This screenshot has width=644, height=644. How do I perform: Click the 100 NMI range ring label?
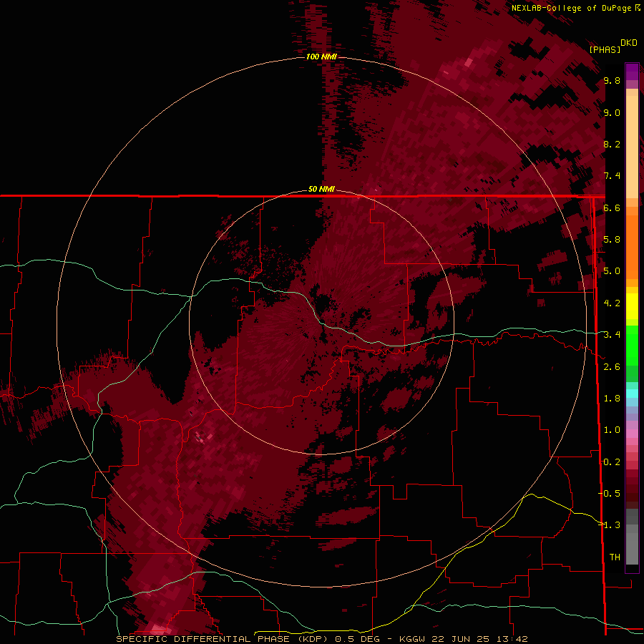click(x=321, y=57)
